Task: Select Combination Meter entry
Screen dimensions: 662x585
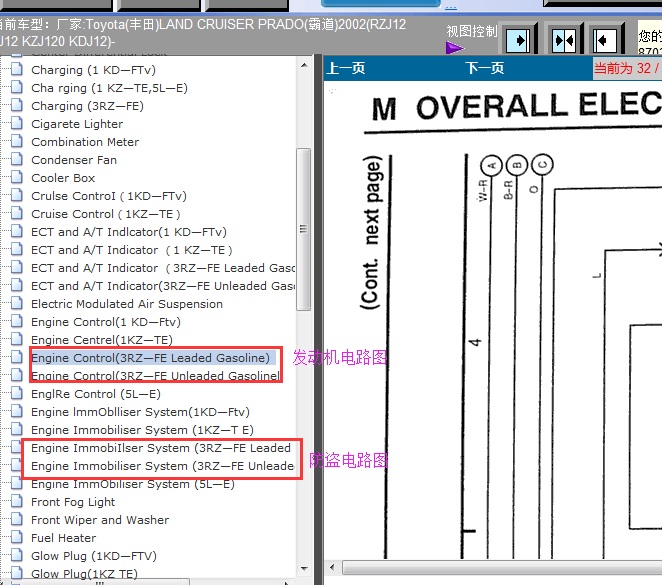Action: (85, 142)
